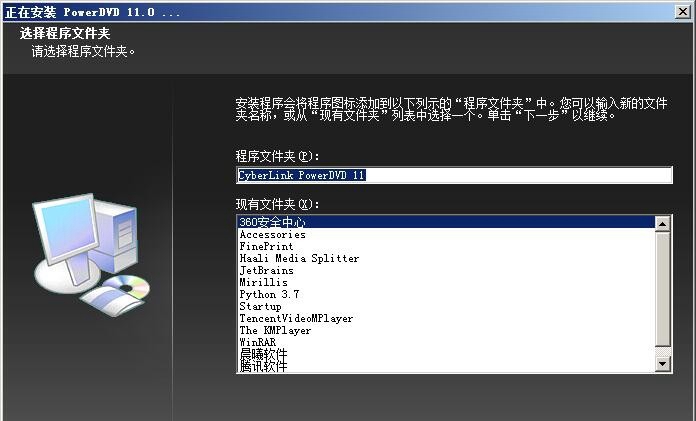
Task: Click the folder list scrollbar track
Action: 663,351
